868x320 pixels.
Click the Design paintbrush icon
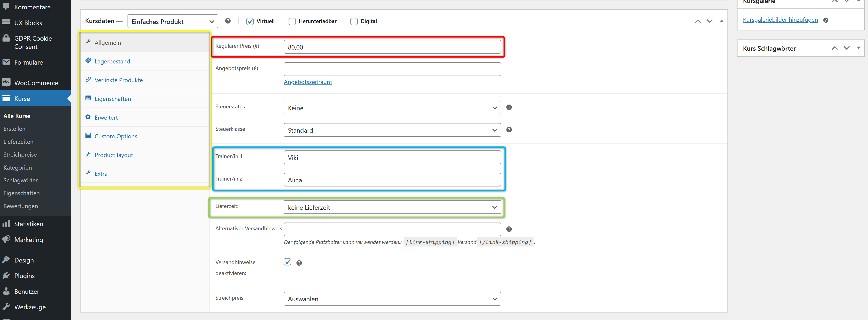tap(6, 260)
